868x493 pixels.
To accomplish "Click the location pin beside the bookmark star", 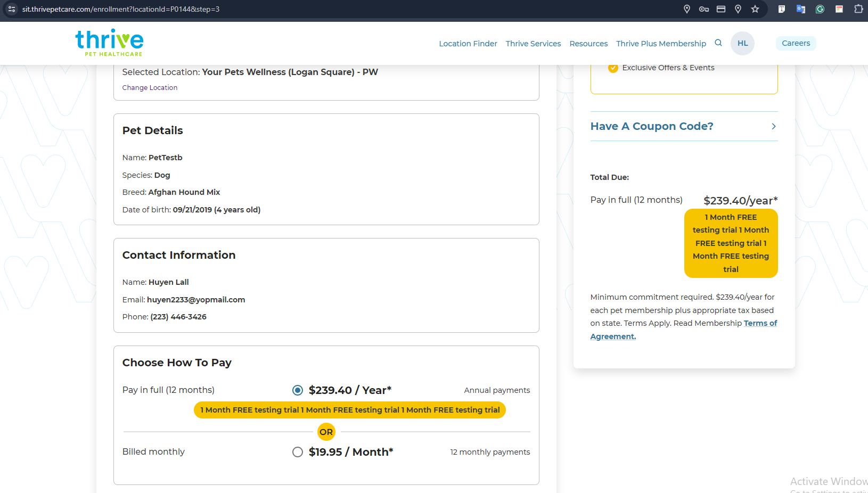I will (x=738, y=9).
